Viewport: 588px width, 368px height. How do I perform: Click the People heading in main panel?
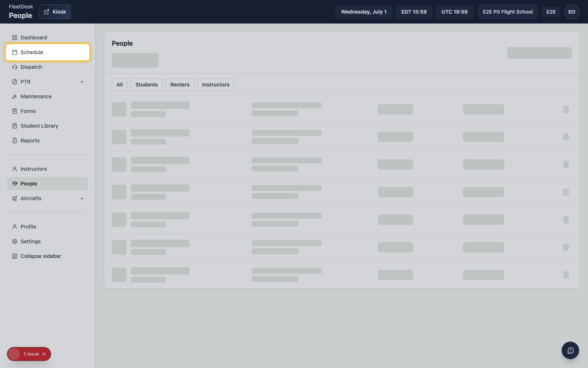[122, 43]
